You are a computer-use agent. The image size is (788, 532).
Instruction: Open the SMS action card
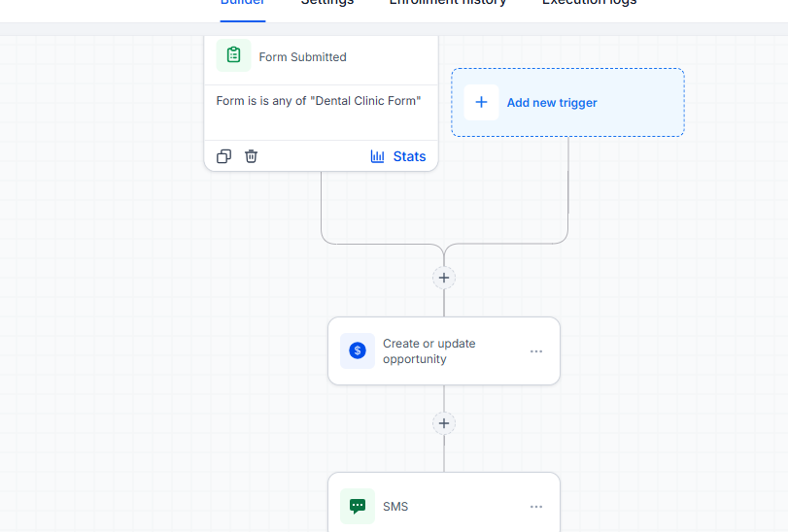pos(444,502)
